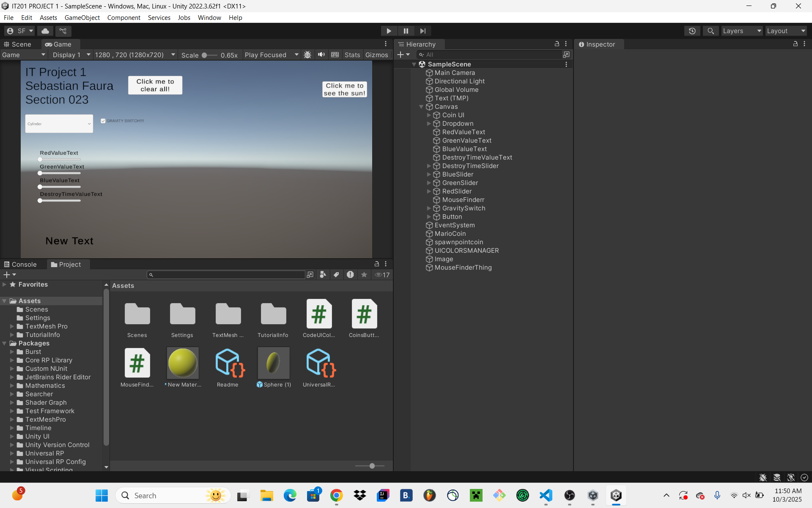The image size is (812, 508).
Task: Open the Layers dropdown
Action: (x=741, y=31)
